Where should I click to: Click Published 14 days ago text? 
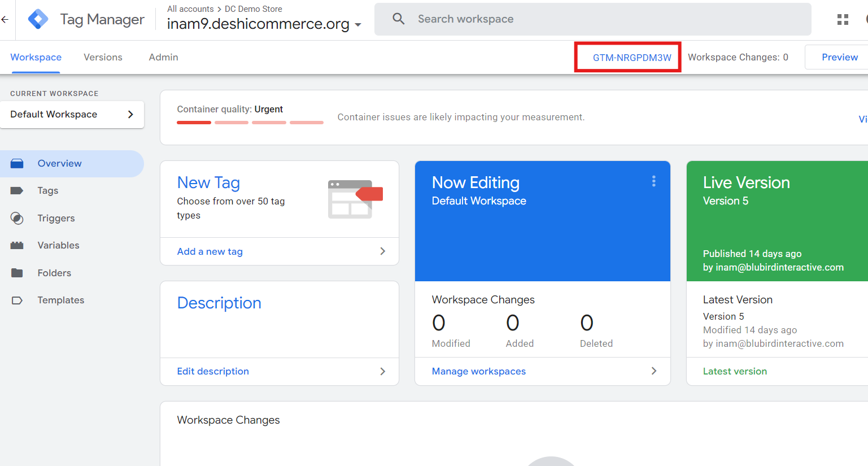pyautogui.click(x=752, y=254)
